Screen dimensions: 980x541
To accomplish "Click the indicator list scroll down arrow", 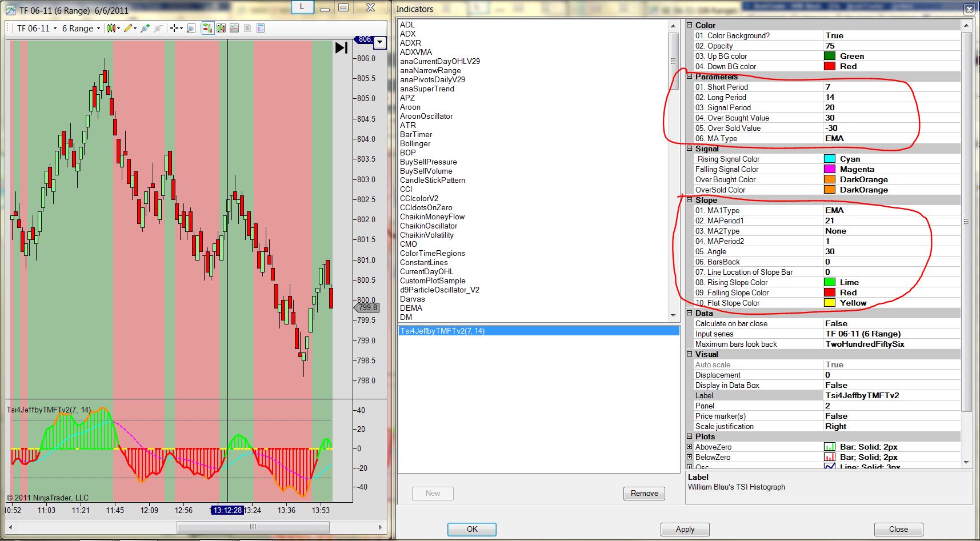I will coord(673,316).
